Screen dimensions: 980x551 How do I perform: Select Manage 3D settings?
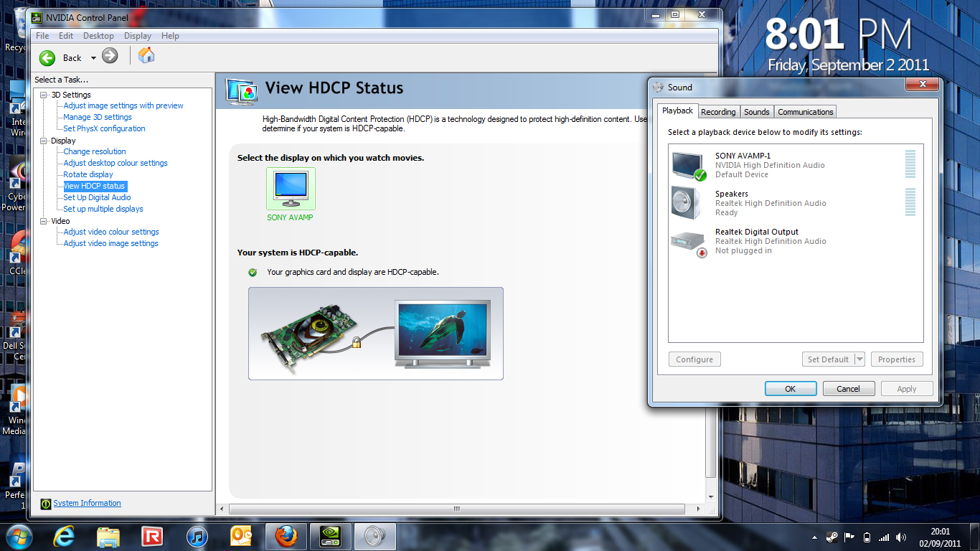click(x=98, y=117)
